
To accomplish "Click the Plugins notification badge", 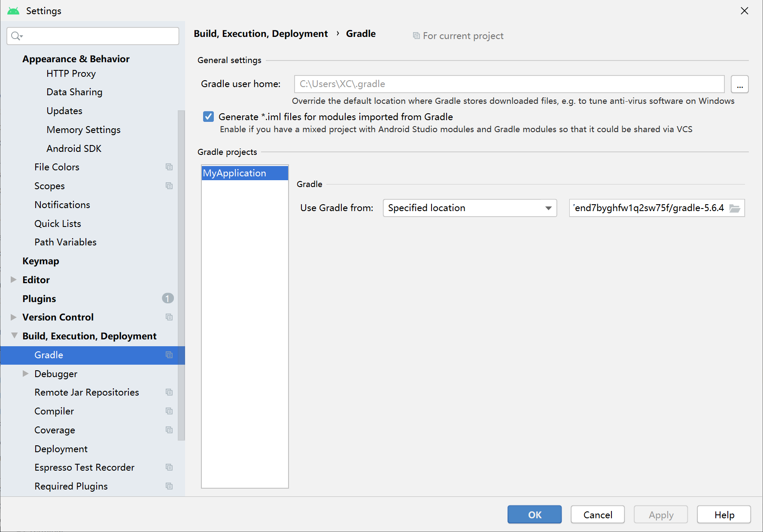I will point(167,298).
